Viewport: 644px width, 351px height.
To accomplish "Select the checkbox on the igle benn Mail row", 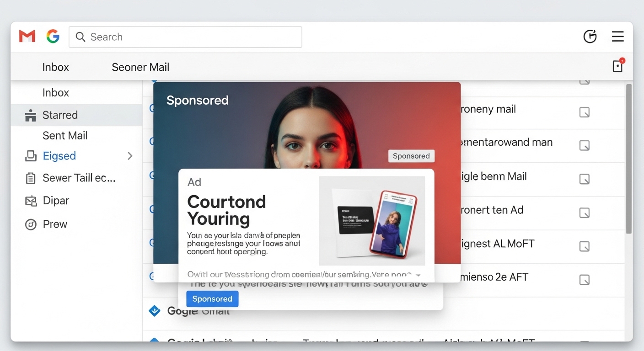I will [585, 179].
